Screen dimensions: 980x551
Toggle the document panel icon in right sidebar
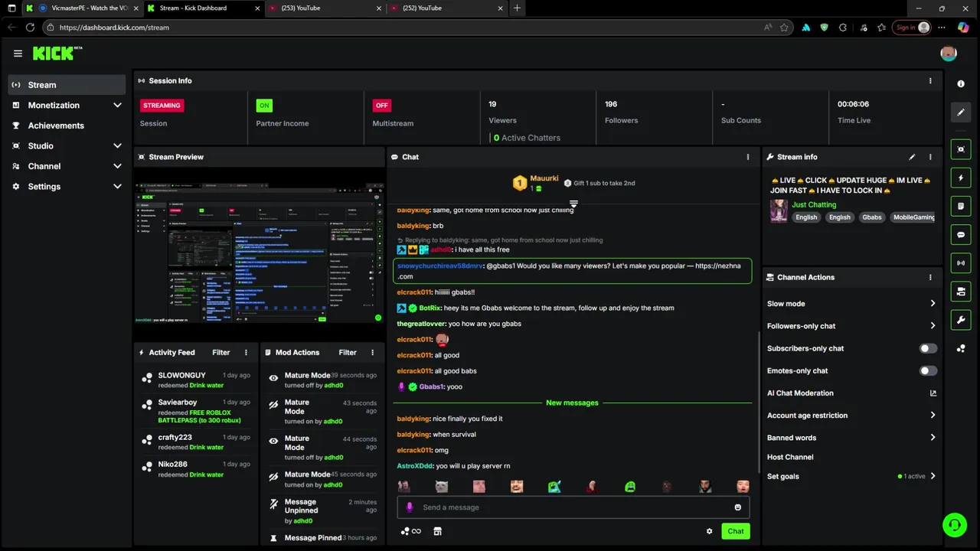961,206
